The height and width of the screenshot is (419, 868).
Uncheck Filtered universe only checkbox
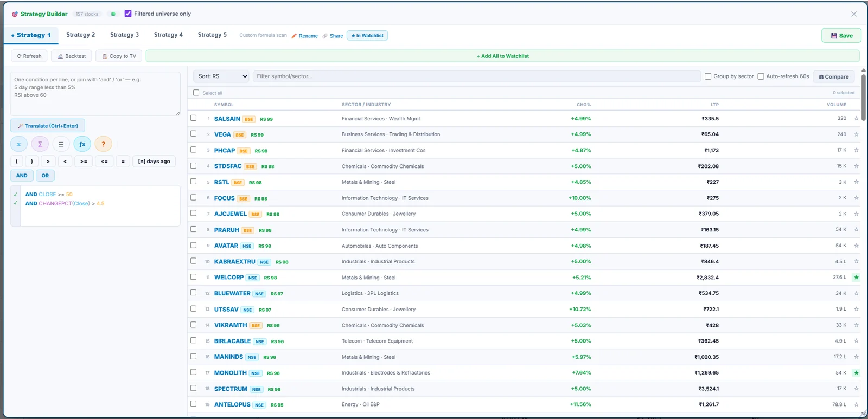coord(128,14)
